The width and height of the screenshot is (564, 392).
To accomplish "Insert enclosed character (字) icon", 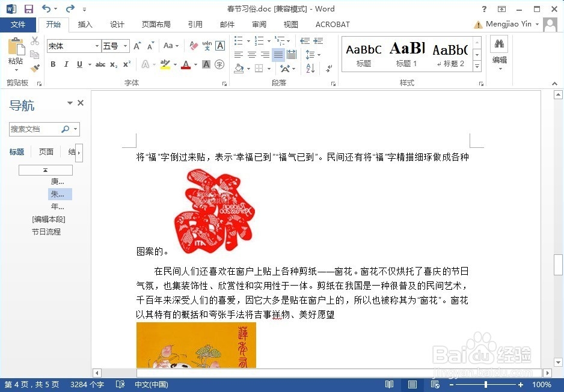I will (219, 64).
